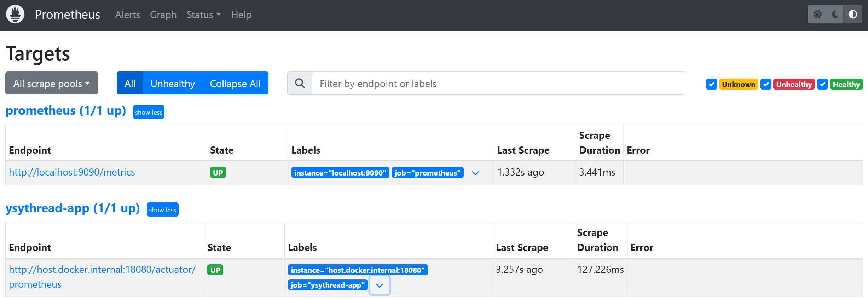Toggle the Healthy state checkbox
This screenshot has width=868, height=299.
coord(822,84)
